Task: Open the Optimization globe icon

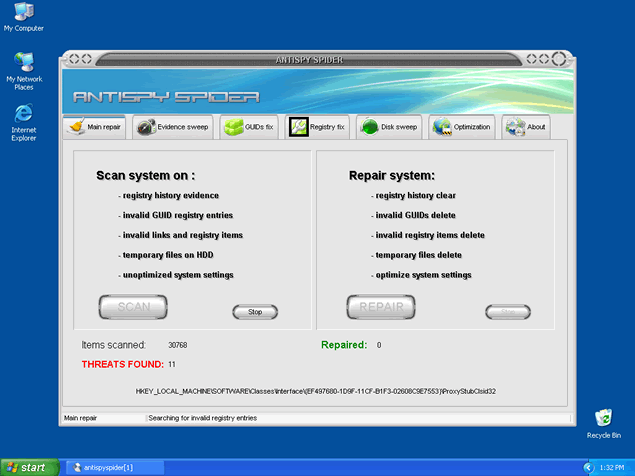Action: coord(442,127)
